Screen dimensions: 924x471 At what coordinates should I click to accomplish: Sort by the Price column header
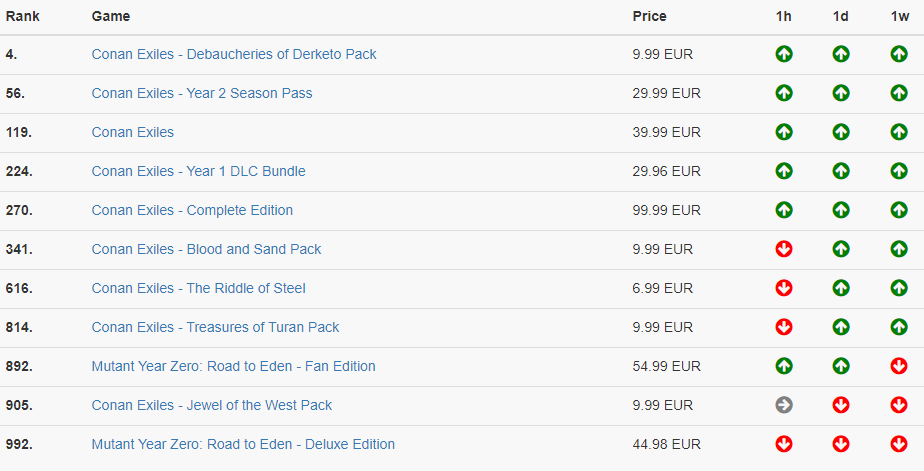(x=649, y=16)
